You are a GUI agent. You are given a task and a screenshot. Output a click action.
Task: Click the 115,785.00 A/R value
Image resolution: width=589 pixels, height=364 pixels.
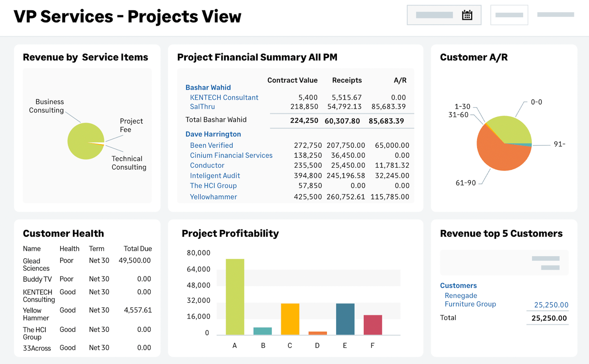[390, 197]
